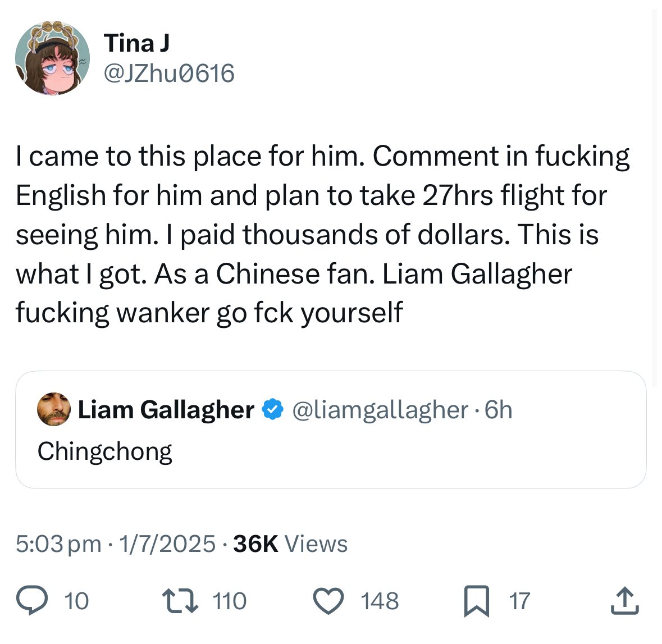Open Liam Gallagher's small avatar in quote
Screen dimensions: 662x644
coord(53,409)
